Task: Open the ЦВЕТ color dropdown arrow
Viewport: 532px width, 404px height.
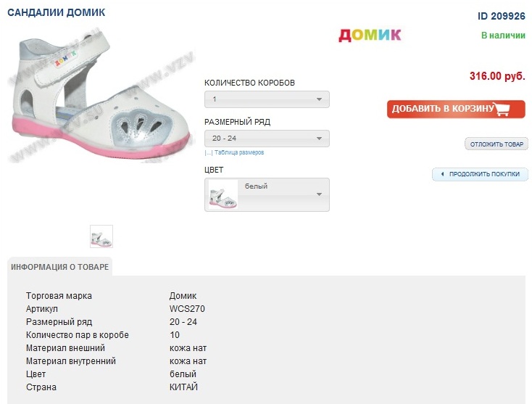Action: [x=319, y=194]
